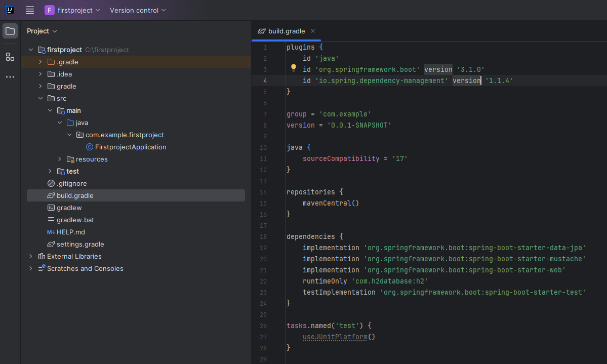Click the .idea folder icon
This screenshot has height=364, width=607.
tap(51, 74)
